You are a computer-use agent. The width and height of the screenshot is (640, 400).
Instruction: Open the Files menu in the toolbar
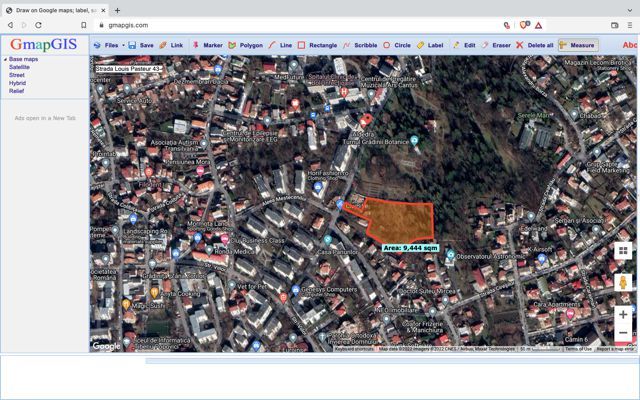[108, 45]
